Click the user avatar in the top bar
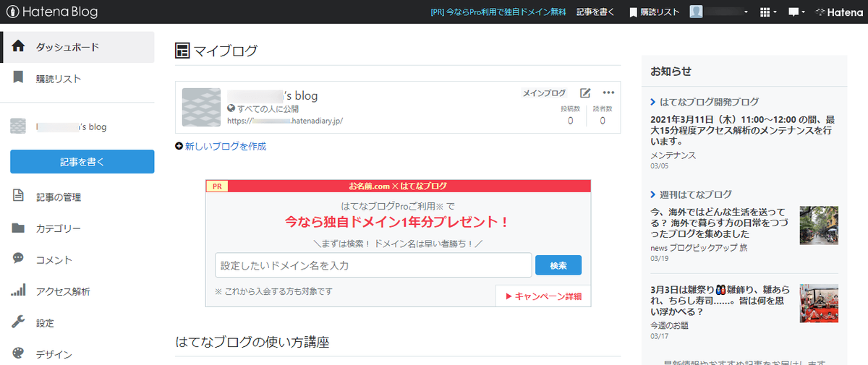The image size is (868, 365). click(696, 12)
